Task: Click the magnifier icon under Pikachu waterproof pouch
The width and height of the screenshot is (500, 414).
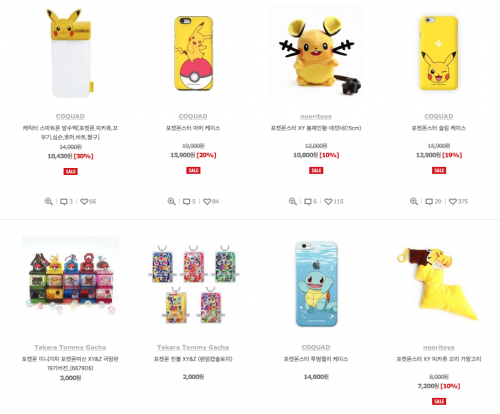Action: [49, 201]
